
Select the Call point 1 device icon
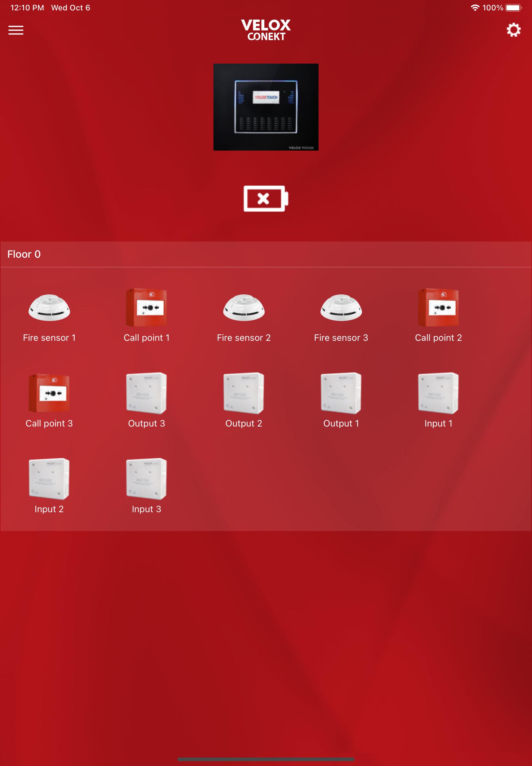[146, 307]
